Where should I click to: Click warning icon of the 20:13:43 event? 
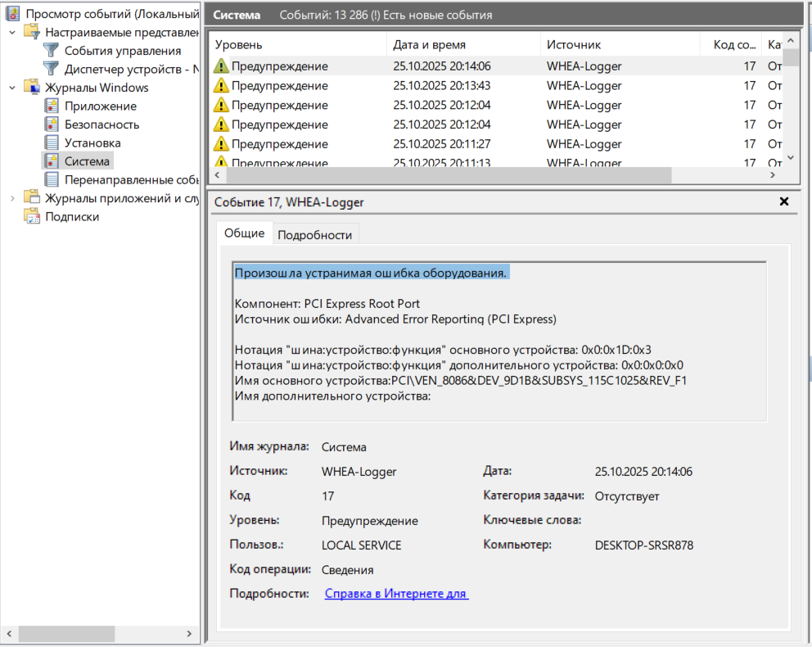pyautogui.click(x=221, y=85)
